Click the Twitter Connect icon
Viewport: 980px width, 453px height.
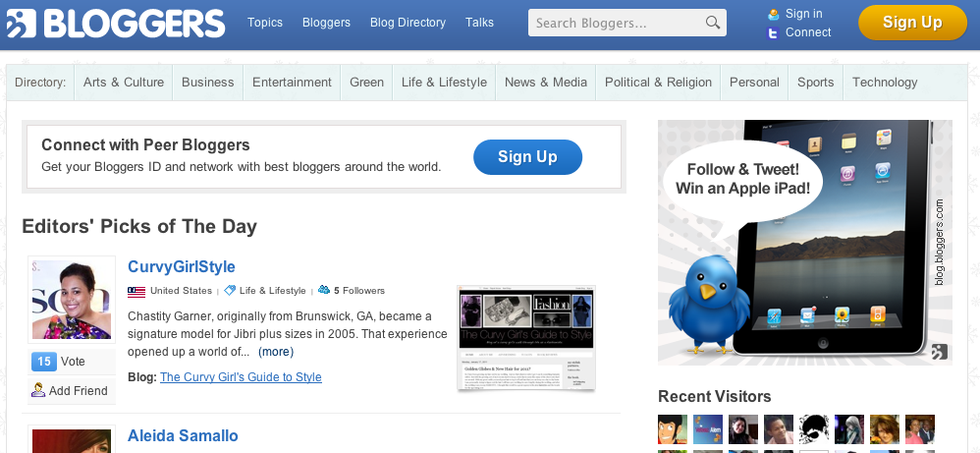point(774,33)
